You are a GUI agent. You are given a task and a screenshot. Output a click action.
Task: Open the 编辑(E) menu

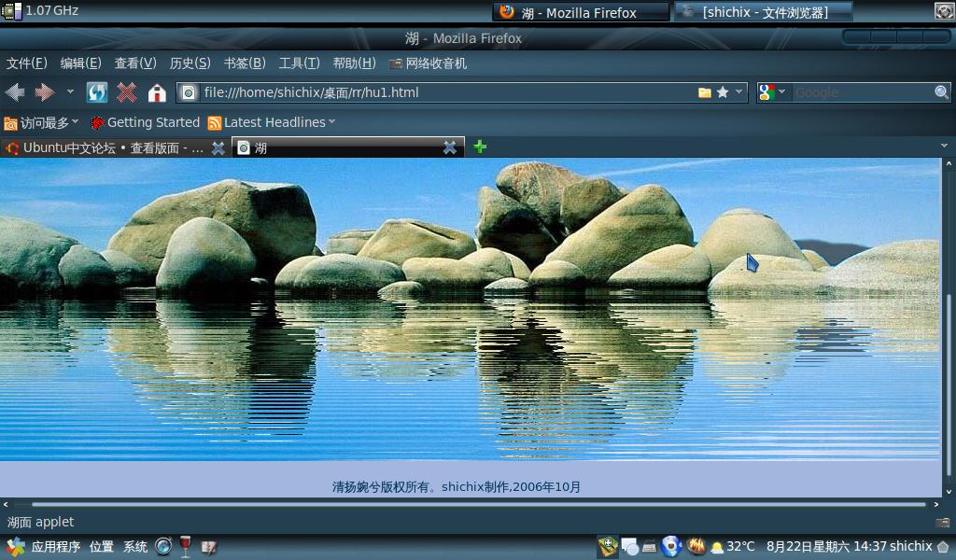pos(80,63)
